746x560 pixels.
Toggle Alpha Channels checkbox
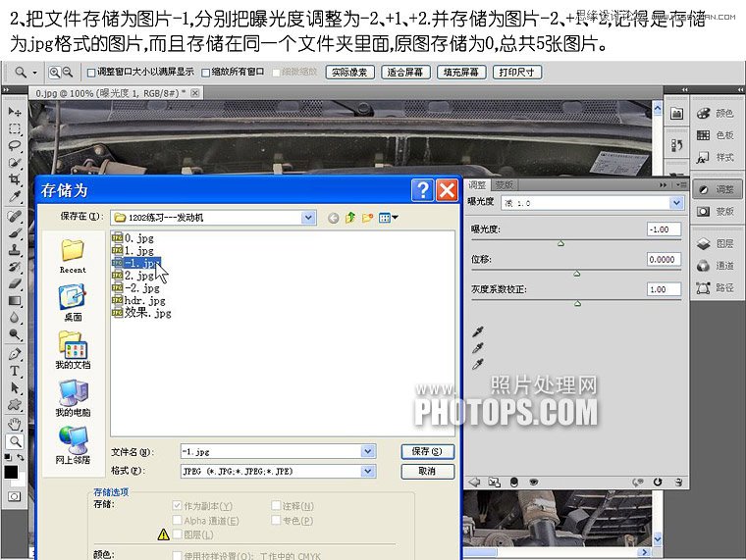pos(177,520)
